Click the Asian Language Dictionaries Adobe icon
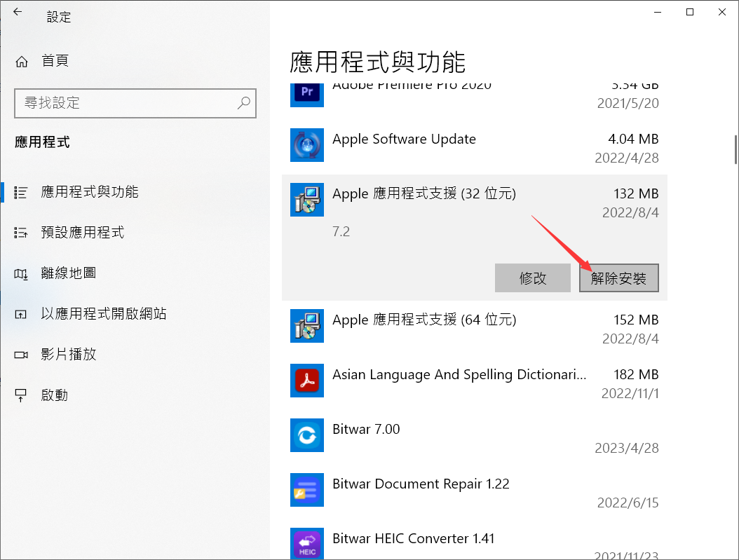 coord(306,381)
